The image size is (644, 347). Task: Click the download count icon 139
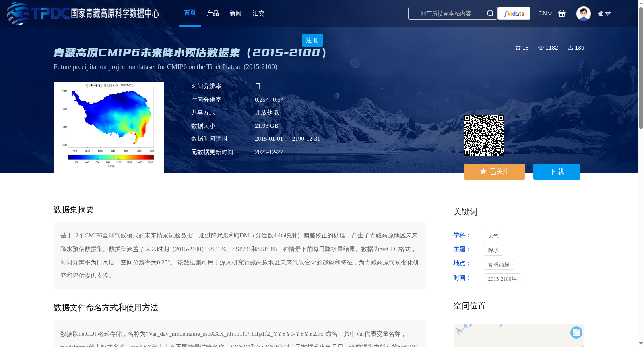(576, 48)
